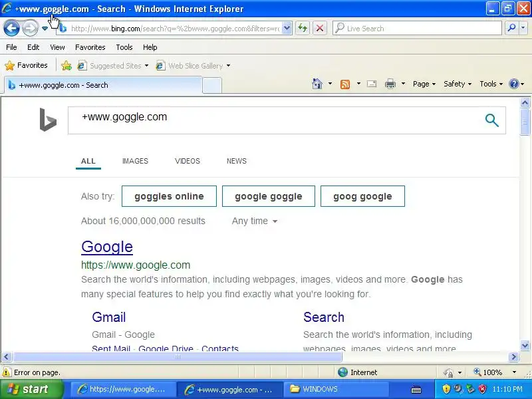The width and height of the screenshot is (532, 399).
Task: Click the bing.com address bar
Action: pos(170,29)
